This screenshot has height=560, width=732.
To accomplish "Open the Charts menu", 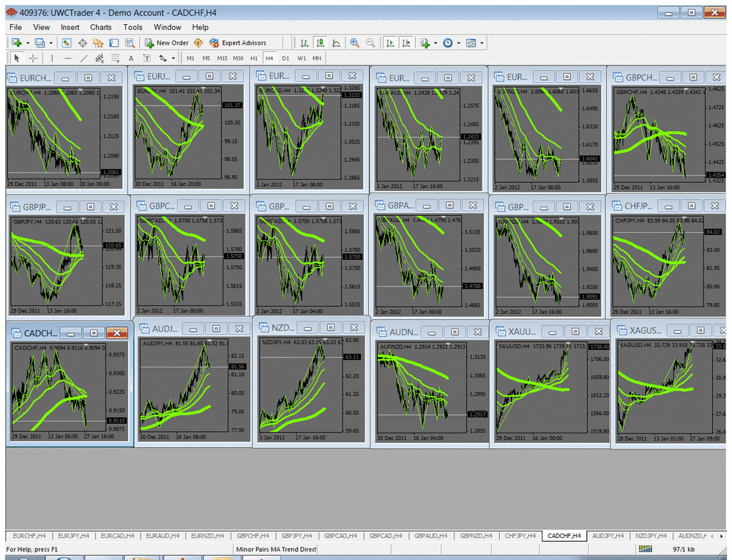I will pyautogui.click(x=101, y=27).
